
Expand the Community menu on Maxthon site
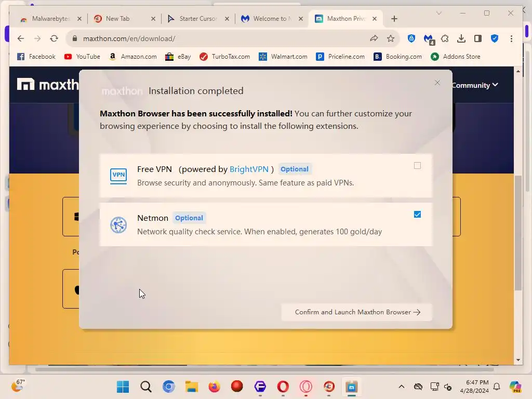[475, 85]
